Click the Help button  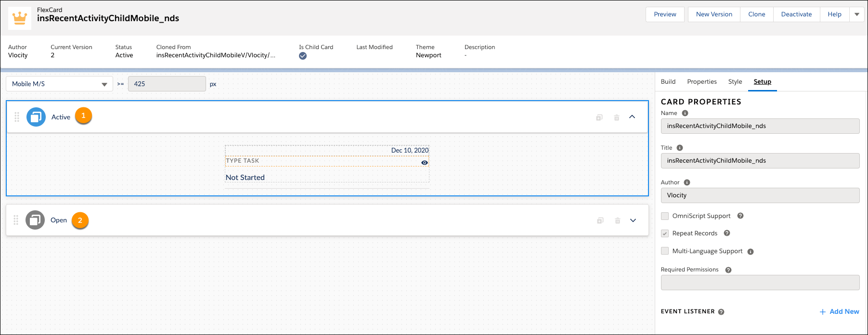835,14
